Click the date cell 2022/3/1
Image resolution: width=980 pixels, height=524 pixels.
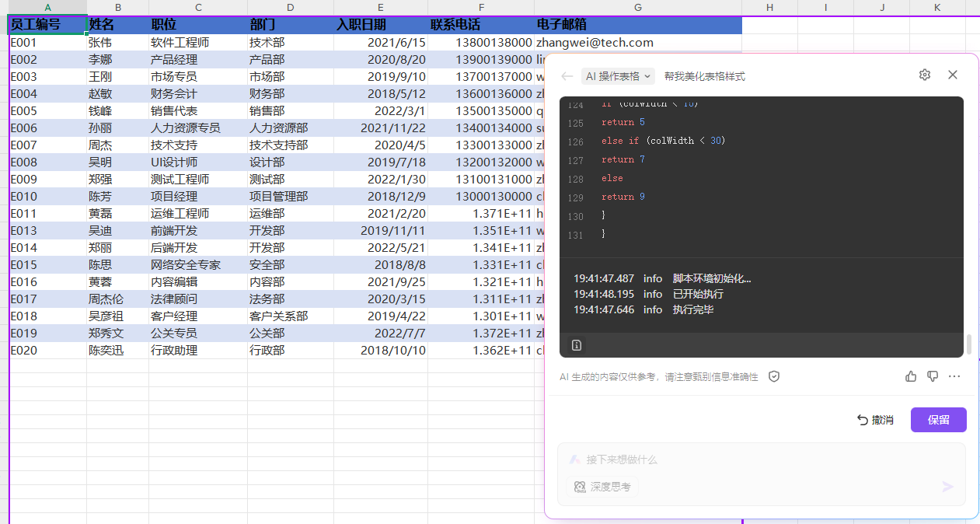[381, 110]
